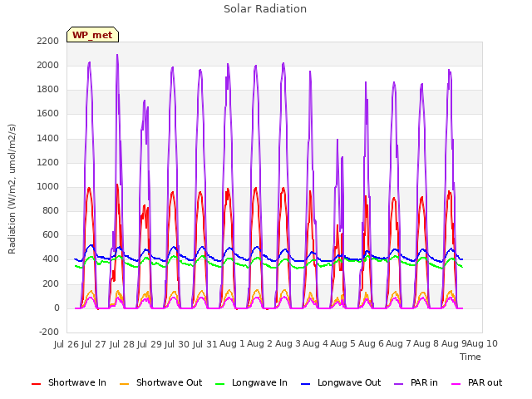Click the 0 y-axis tick label
The image size is (532, 399).
[57, 308]
